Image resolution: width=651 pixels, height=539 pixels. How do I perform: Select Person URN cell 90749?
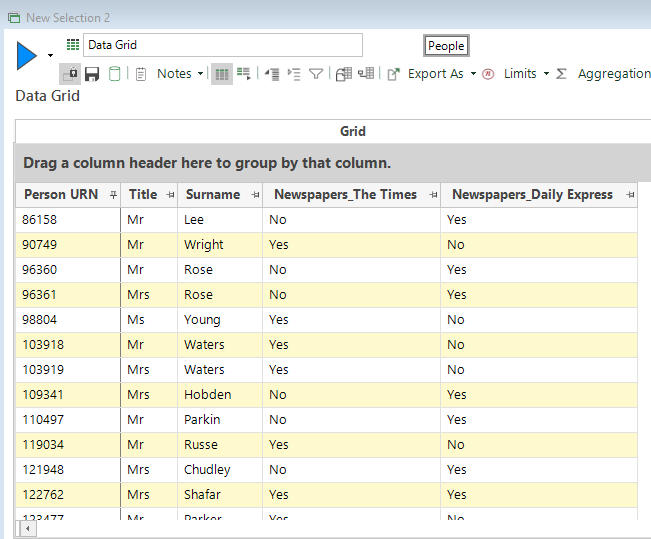(68, 245)
